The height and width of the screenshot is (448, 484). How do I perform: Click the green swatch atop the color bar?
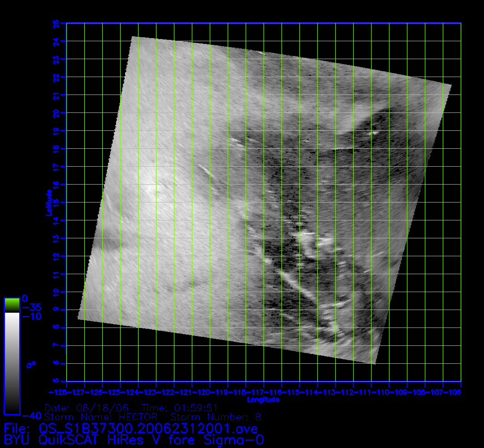click(x=12, y=305)
